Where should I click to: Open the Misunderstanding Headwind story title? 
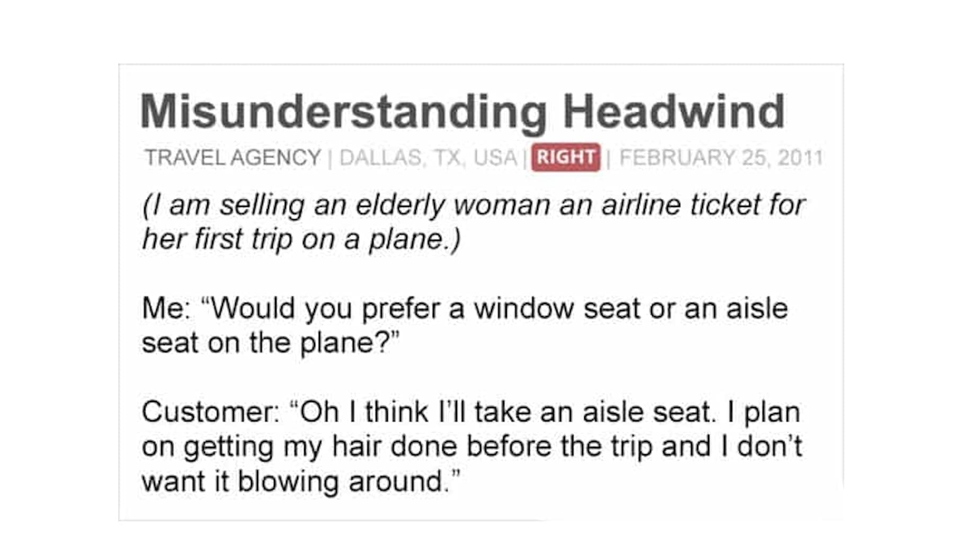[x=462, y=112]
